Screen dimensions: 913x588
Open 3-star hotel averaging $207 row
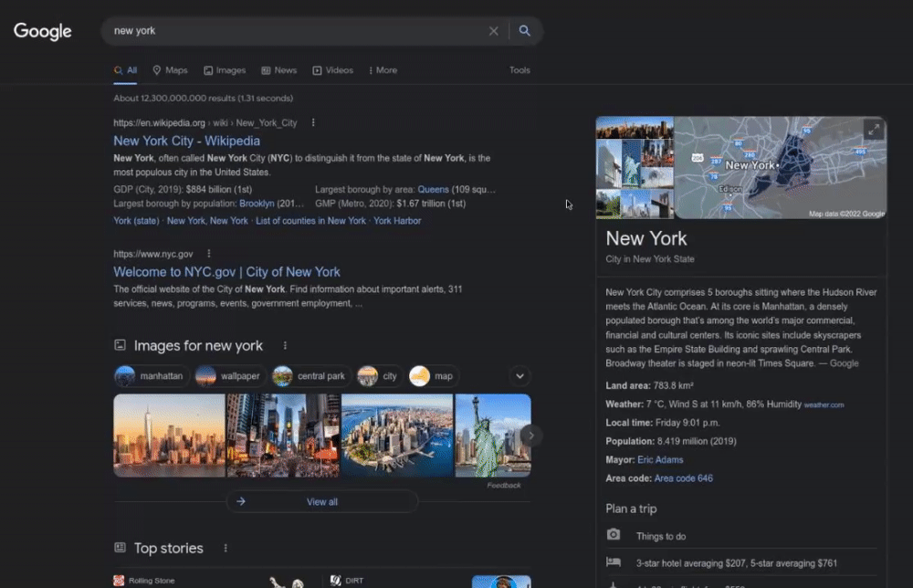coord(741,563)
